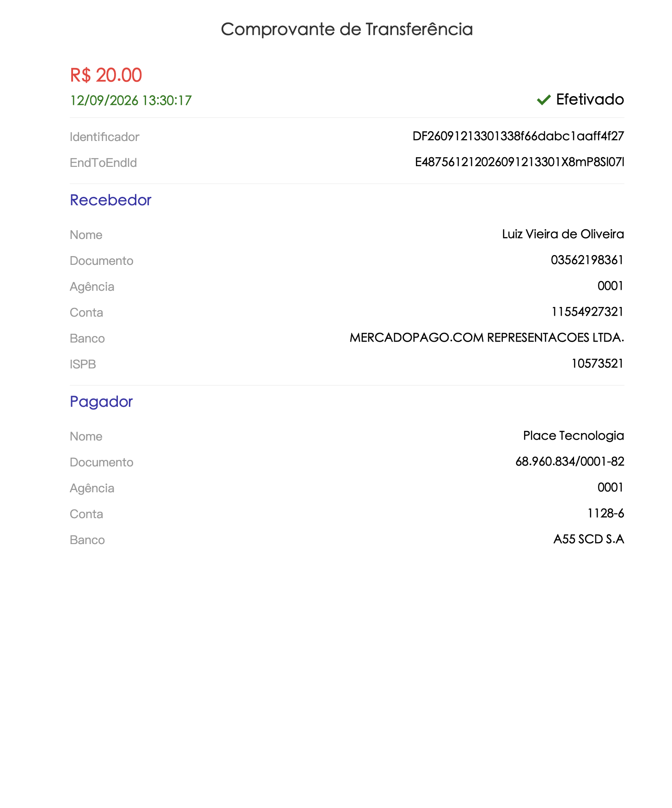Select payer CNPJ 68.960.834/0001-82
672x808 pixels.
click(570, 461)
